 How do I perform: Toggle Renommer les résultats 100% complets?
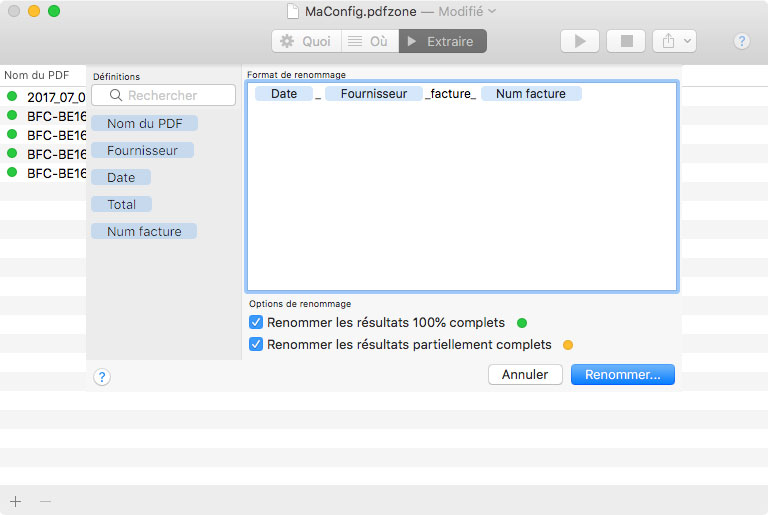coord(256,323)
